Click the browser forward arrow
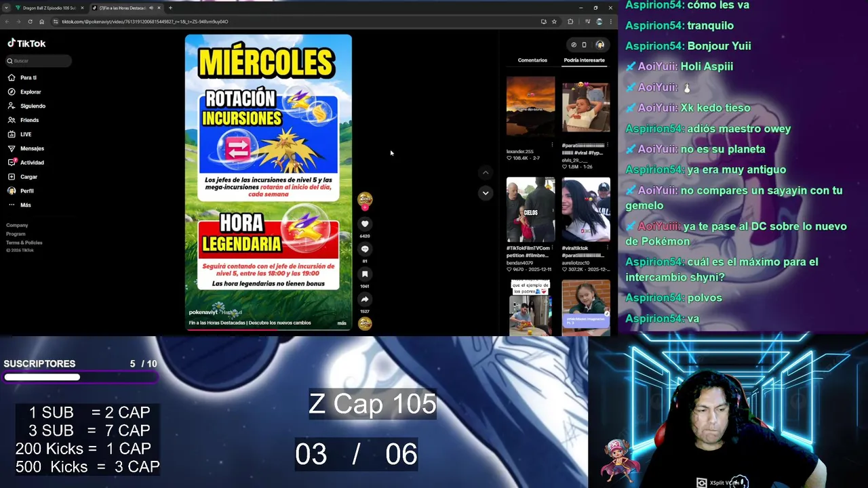Screen dimensions: 868x488 coord(18,22)
